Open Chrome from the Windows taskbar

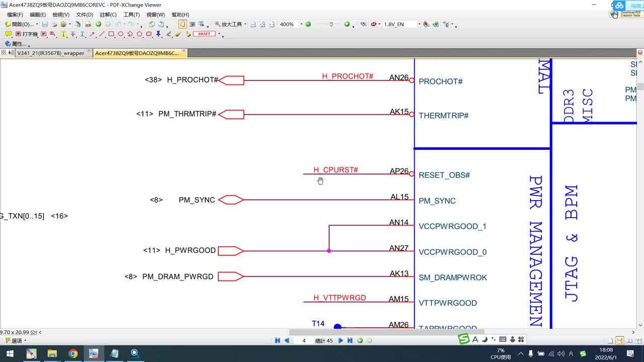point(73,353)
